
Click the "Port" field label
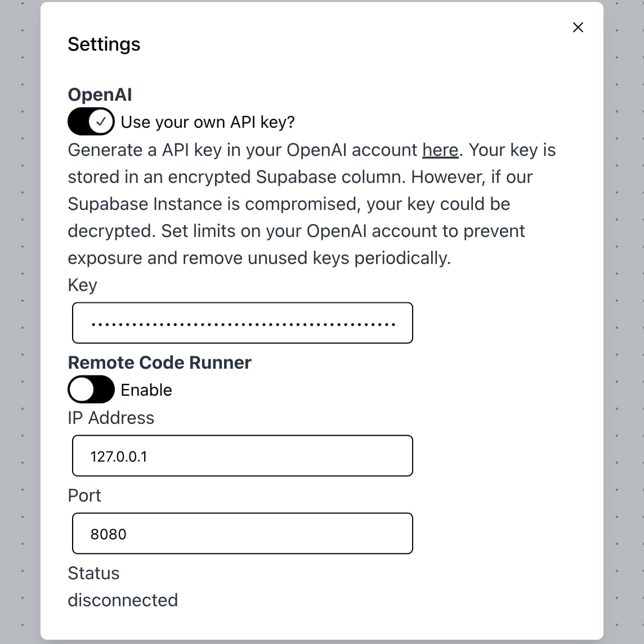[x=84, y=495]
